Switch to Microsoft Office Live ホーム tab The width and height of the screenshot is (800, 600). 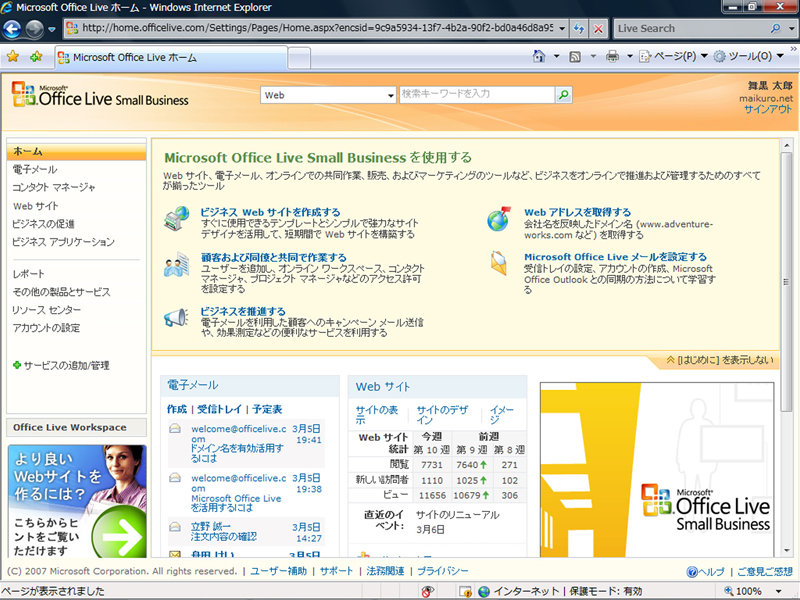171,57
